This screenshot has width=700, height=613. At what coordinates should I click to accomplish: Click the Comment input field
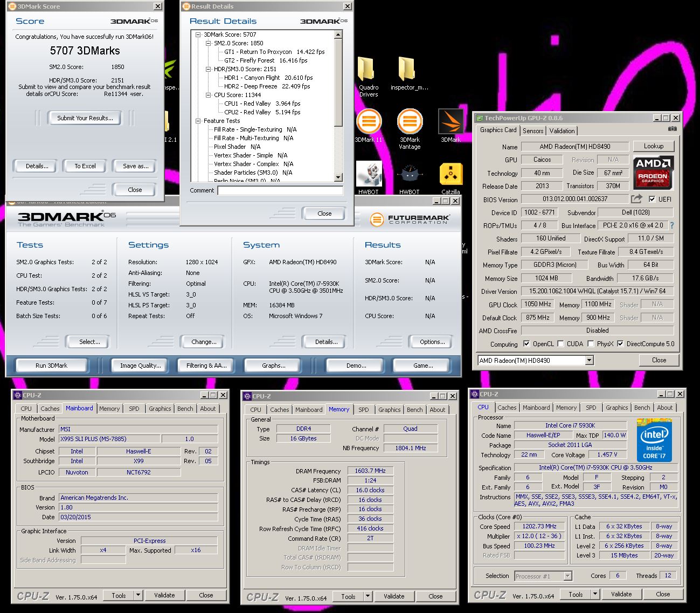point(280,190)
